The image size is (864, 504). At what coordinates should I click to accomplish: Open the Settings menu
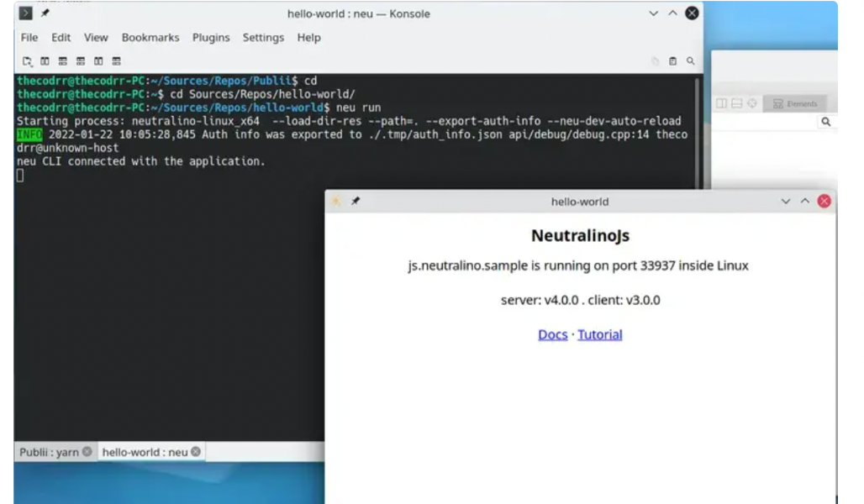[263, 38]
